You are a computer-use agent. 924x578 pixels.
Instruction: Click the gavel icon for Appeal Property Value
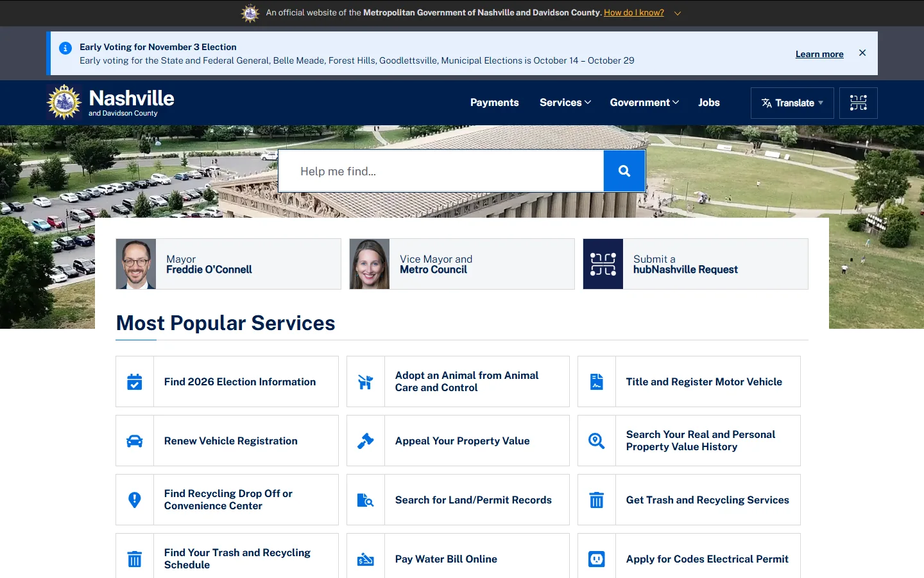366,441
